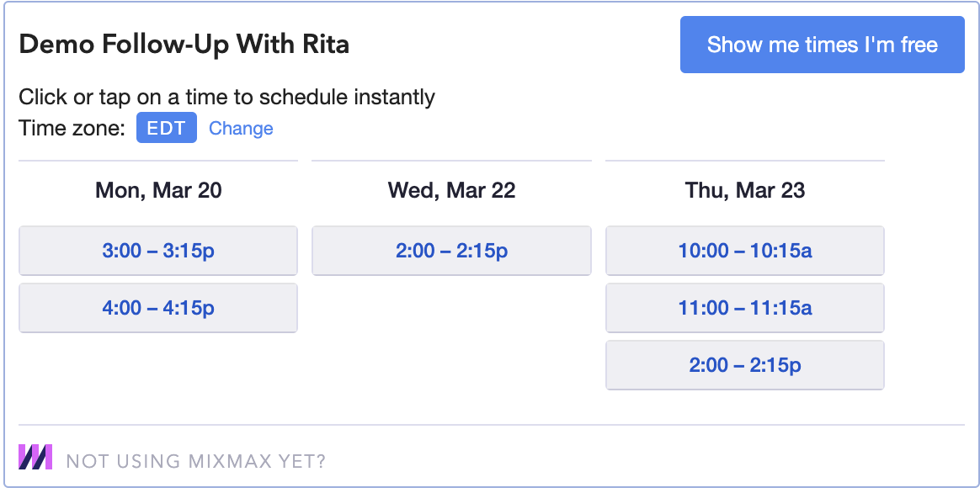Click the "Time zone:" label
The width and height of the screenshot is (980, 493).
pyautogui.click(x=72, y=129)
